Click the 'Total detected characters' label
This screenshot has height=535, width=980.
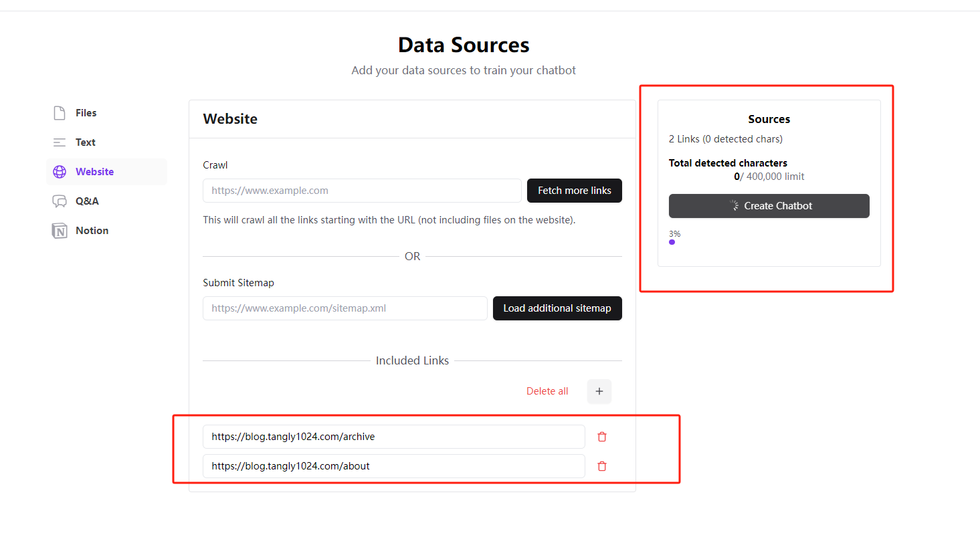coord(728,163)
